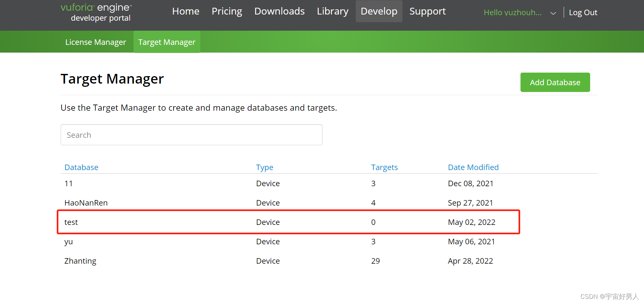Viewport: 644px width, 303px height.
Task: Sort by the Database column header
Action: (x=81, y=167)
